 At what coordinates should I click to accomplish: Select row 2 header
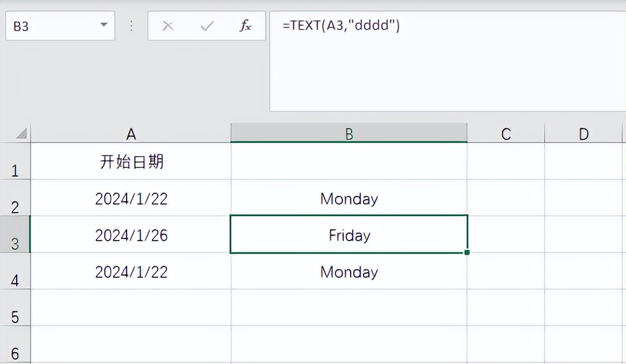click(15, 198)
